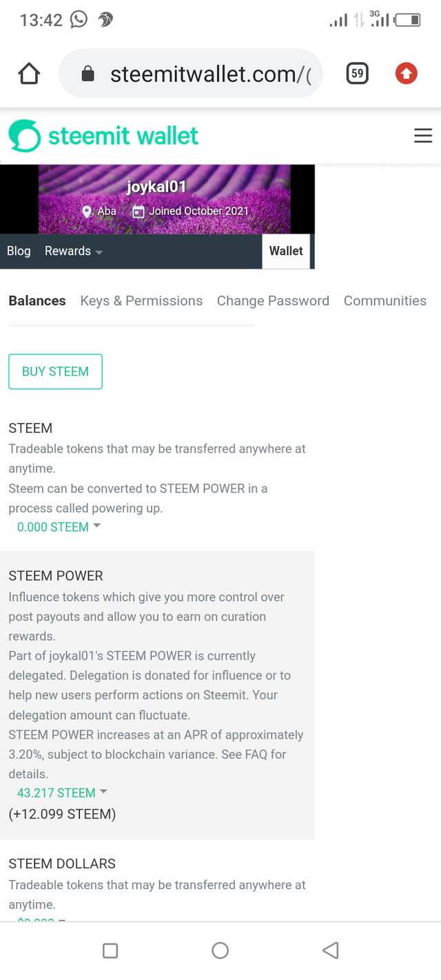The height and width of the screenshot is (980, 441).
Task: Tap the red upload update icon
Action: [406, 73]
